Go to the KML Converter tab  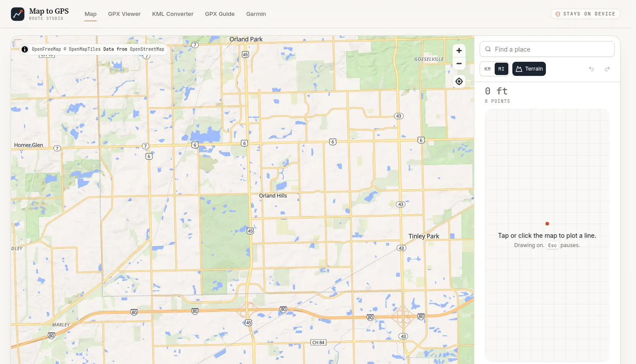[173, 14]
